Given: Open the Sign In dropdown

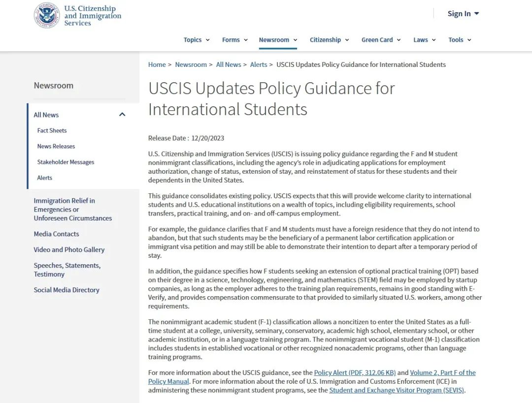Looking at the screenshot, I should pos(463,14).
